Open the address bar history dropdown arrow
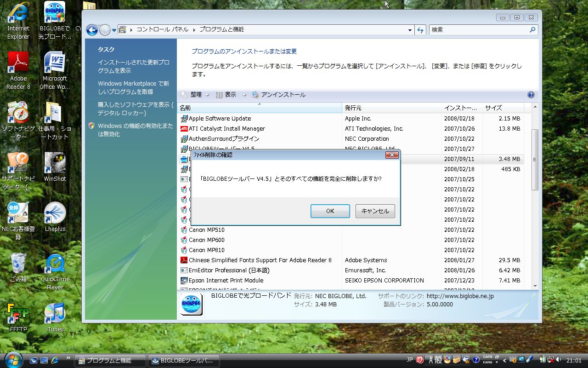Viewport: 588px width, 368px height. (x=410, y=30)
